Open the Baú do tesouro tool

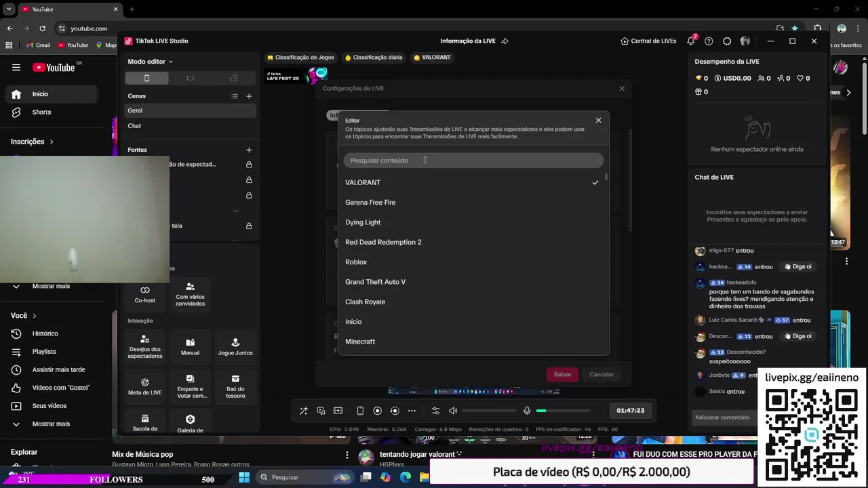235,386
